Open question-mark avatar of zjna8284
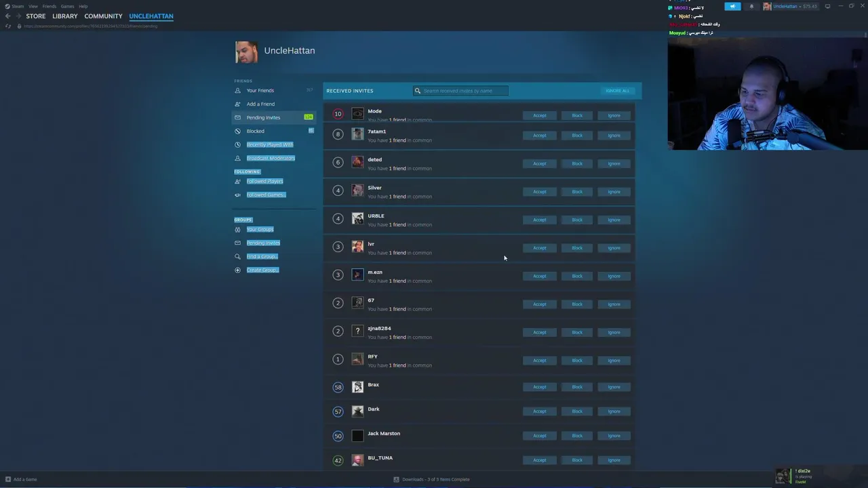The width and height of the screenshot is (868, 488). (x=357, y=331)
